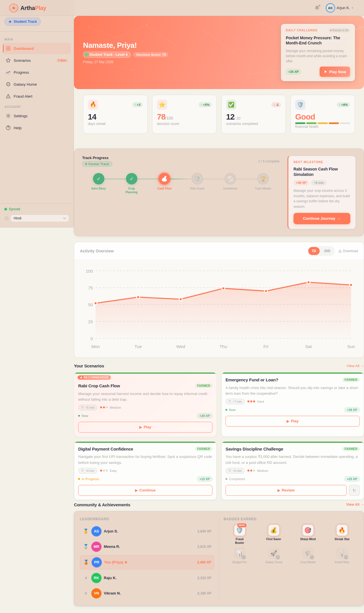Viewport: 364px width, 613px height.
Task: Click the RECOMMENDED tag on Rabi Crop card
Action: (x=94, y=378)
